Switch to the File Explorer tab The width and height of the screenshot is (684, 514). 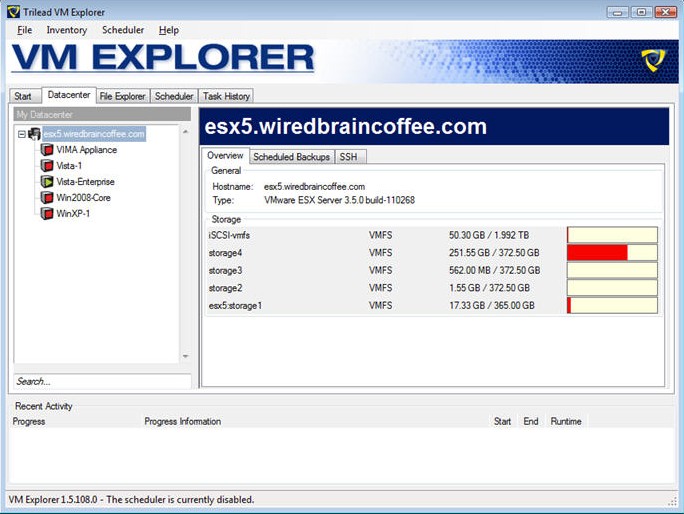122,96
